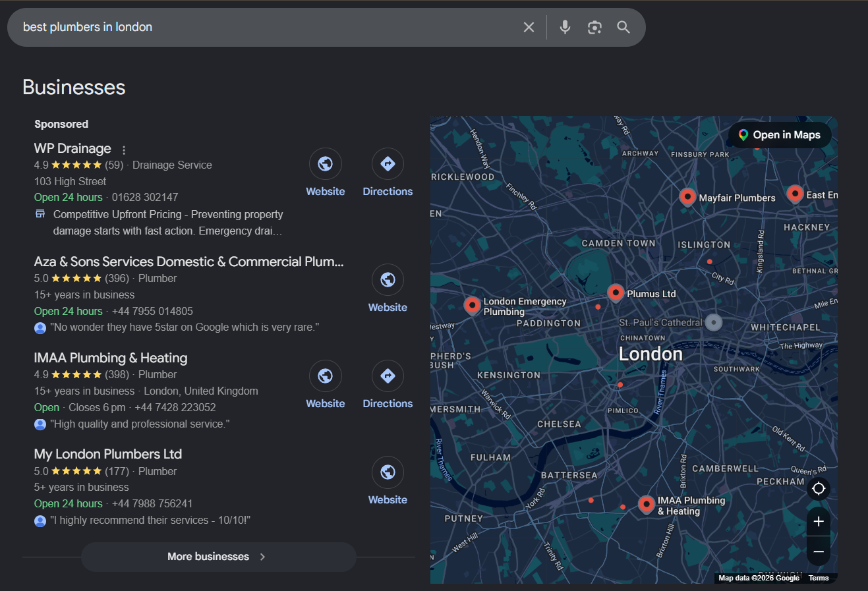
Task: Click the "Closes 6 pm" hours text
Action: click(x=97, y=408)
